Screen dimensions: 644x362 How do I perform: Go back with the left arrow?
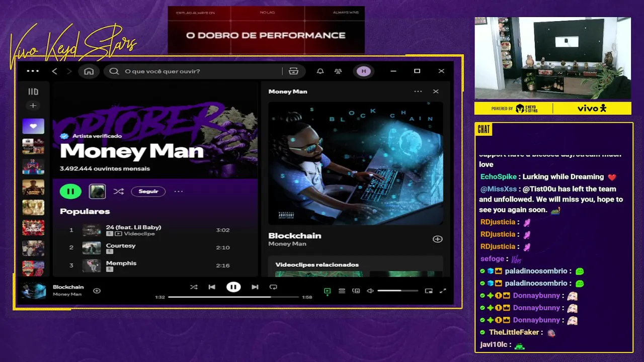point(55,71)
